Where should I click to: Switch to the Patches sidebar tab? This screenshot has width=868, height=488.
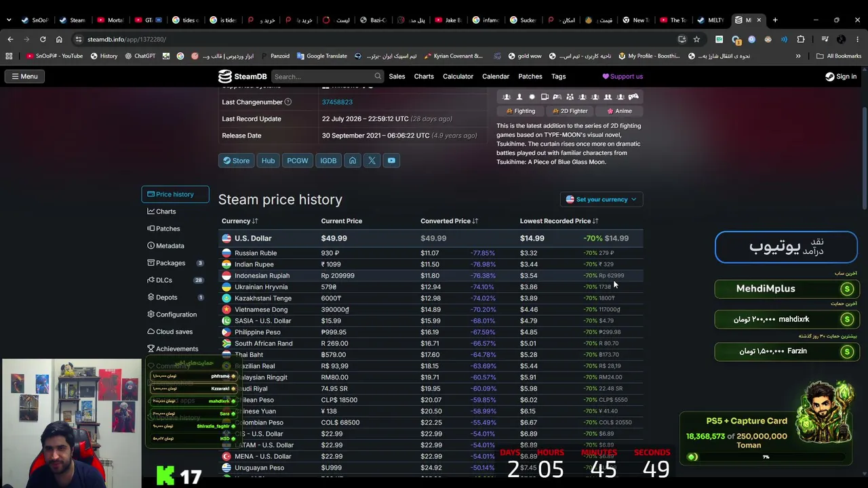176,228
